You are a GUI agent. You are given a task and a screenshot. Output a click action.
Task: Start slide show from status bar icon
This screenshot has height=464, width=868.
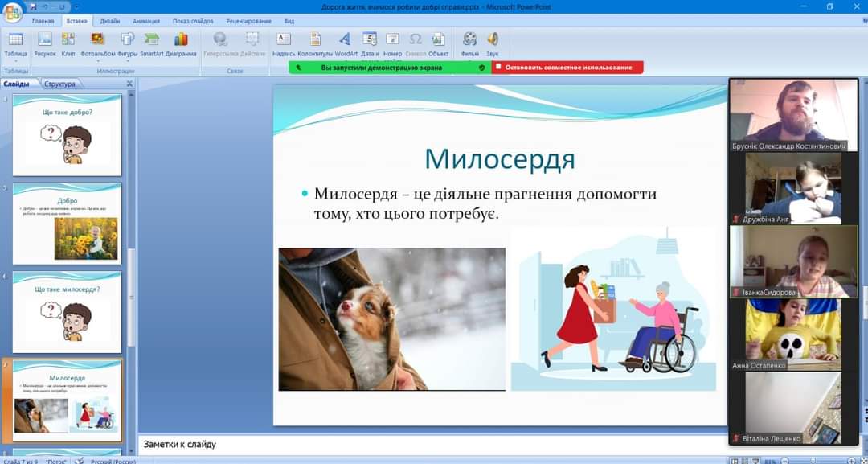coord(756,461)
